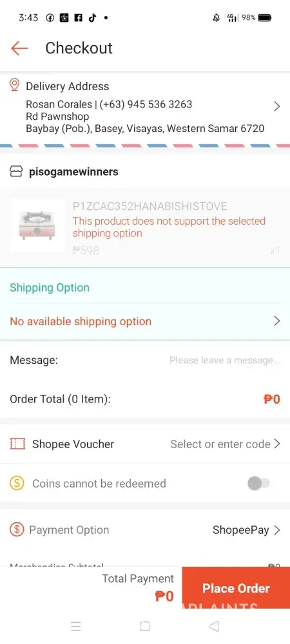
Task: Tap the Hanabishi stove product thumbnail
Action: click(x=37, y=225)
